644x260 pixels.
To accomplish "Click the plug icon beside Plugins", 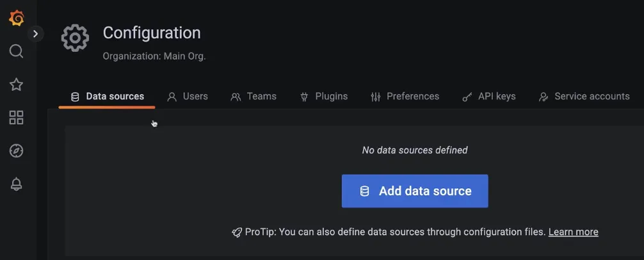I will [304, 97].
